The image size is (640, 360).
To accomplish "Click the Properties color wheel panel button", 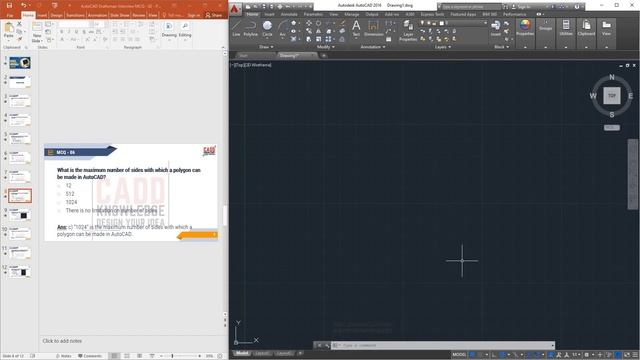I will [x=525, y=28].
